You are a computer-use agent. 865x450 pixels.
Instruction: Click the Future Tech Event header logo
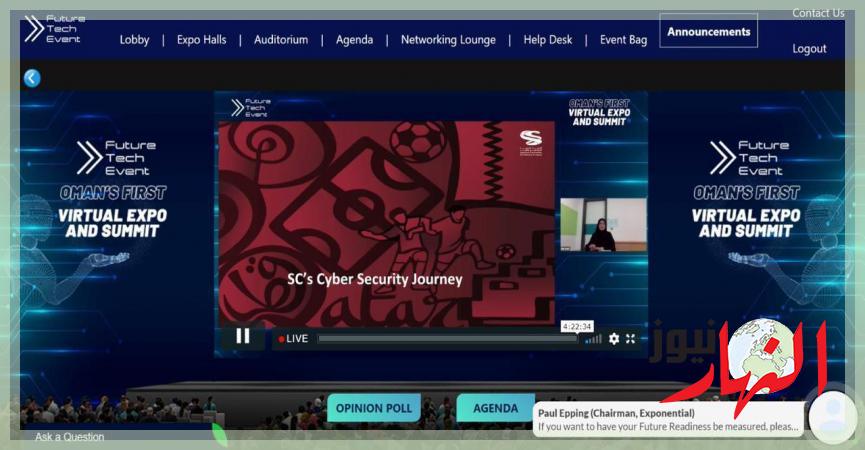53,29
